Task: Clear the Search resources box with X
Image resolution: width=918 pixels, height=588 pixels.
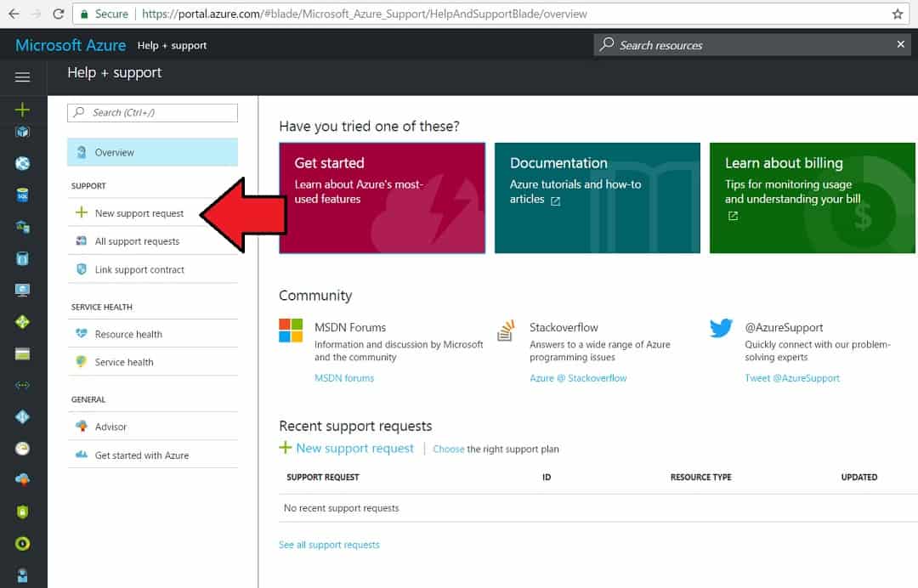Action: click(x=900, y=44)
